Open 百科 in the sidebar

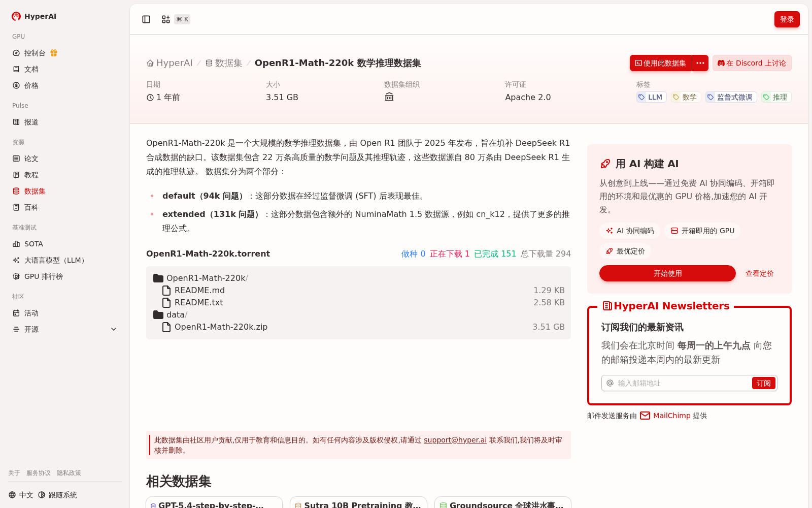tap(31, 207)
